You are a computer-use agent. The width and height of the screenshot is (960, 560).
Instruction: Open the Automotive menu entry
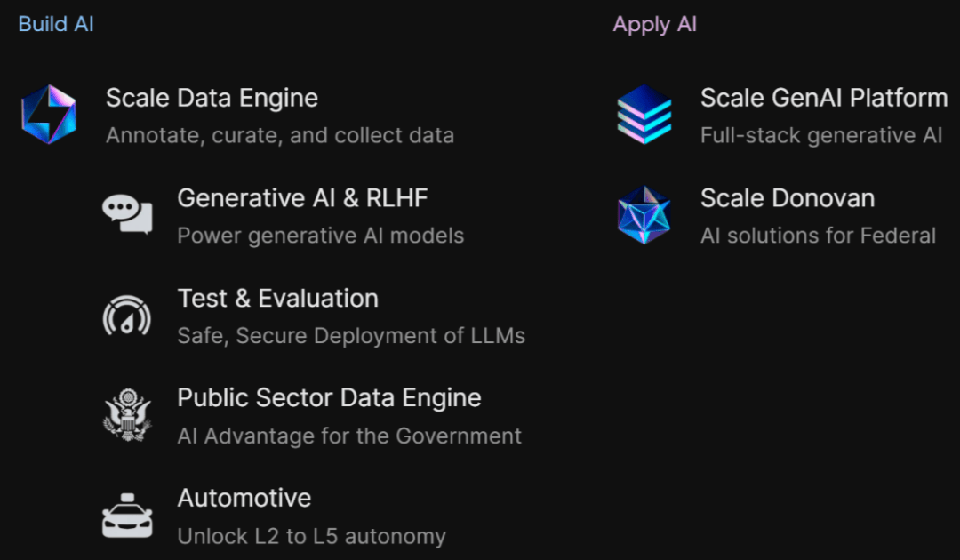[244, 498]
